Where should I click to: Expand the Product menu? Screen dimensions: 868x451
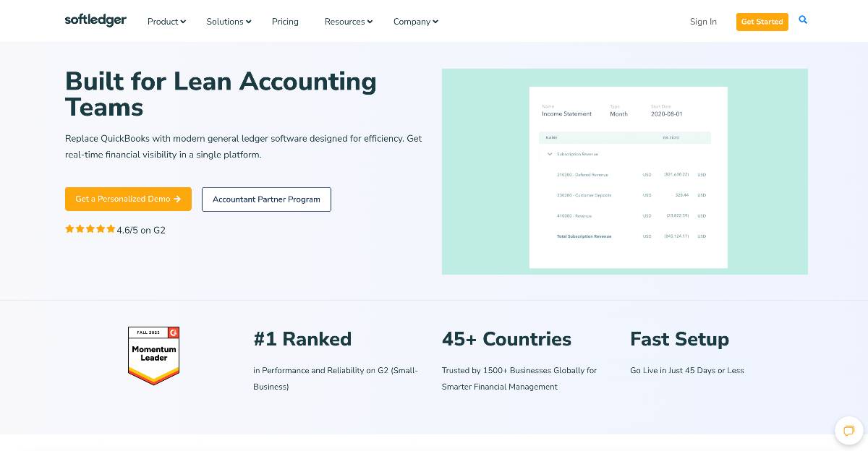pyautogui.click(x=166, y=22)
